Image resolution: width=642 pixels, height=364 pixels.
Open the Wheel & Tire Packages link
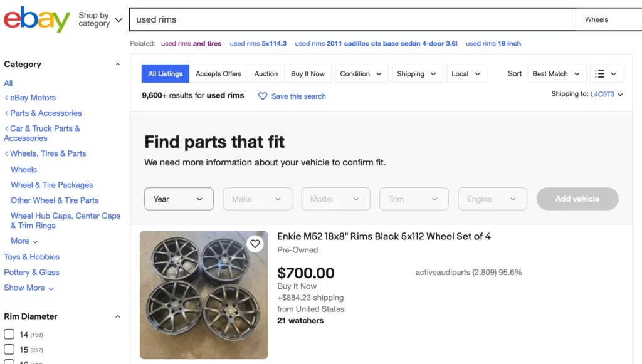point(51,185)
